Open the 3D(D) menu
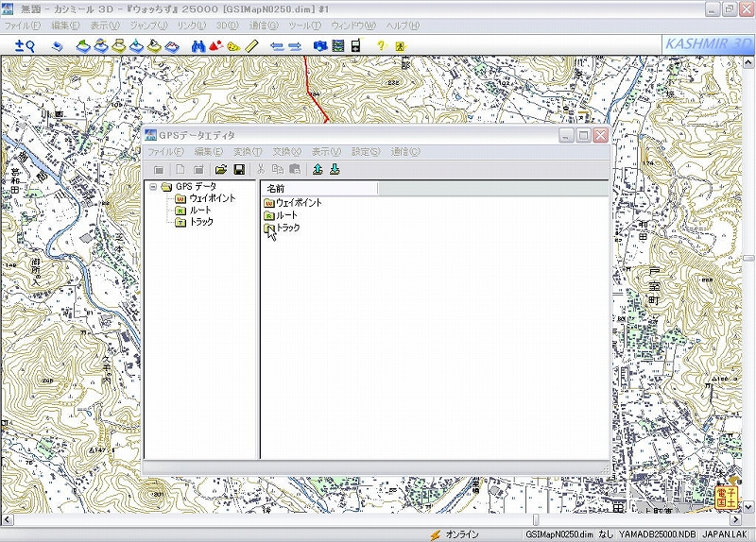Image resolution: width=756 pixels, height=542 pixels. (227, 25)
